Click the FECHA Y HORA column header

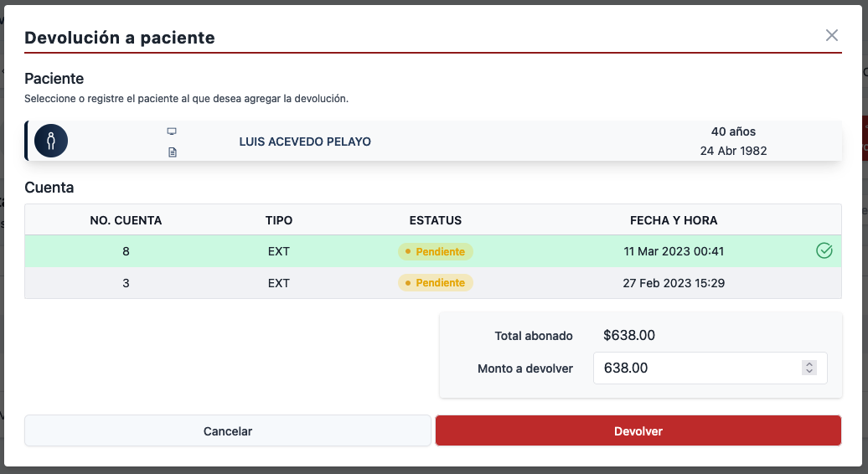pyautogui.click(x=673, y=220)
